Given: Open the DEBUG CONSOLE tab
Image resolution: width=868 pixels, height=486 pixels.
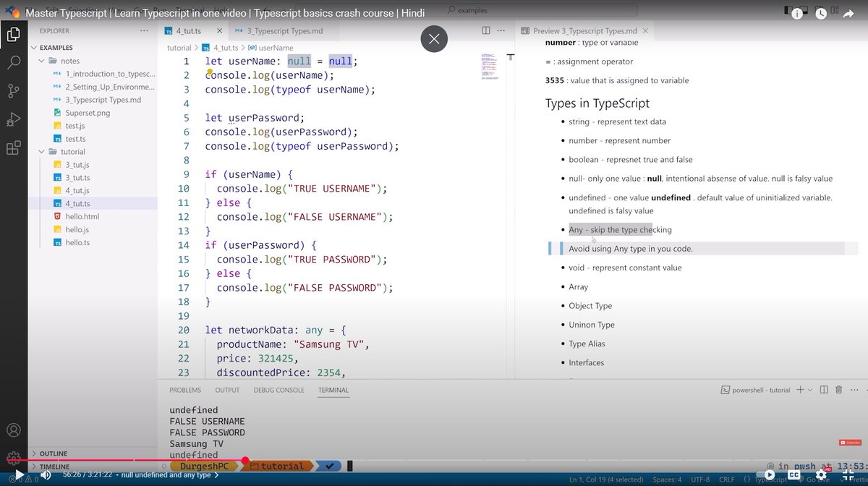Looking at the screenshot, I should point(278,390).
